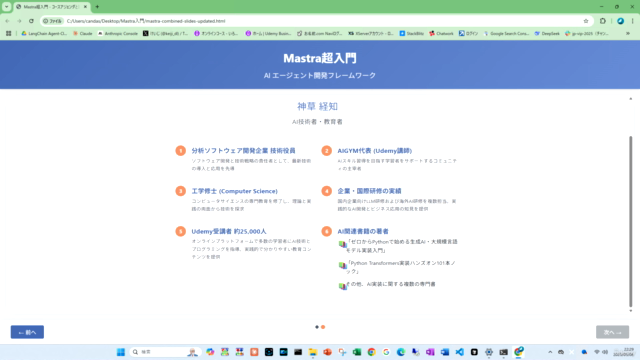Open OneNote from the taskbar
This screenshot has height=360, width=640.
[430, 352]
